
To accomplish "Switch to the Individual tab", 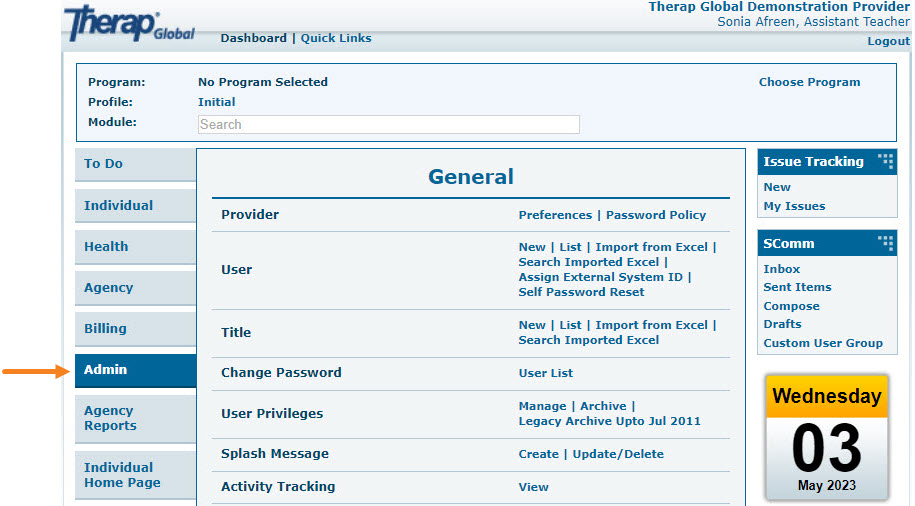I will click(x=135, y=205).
